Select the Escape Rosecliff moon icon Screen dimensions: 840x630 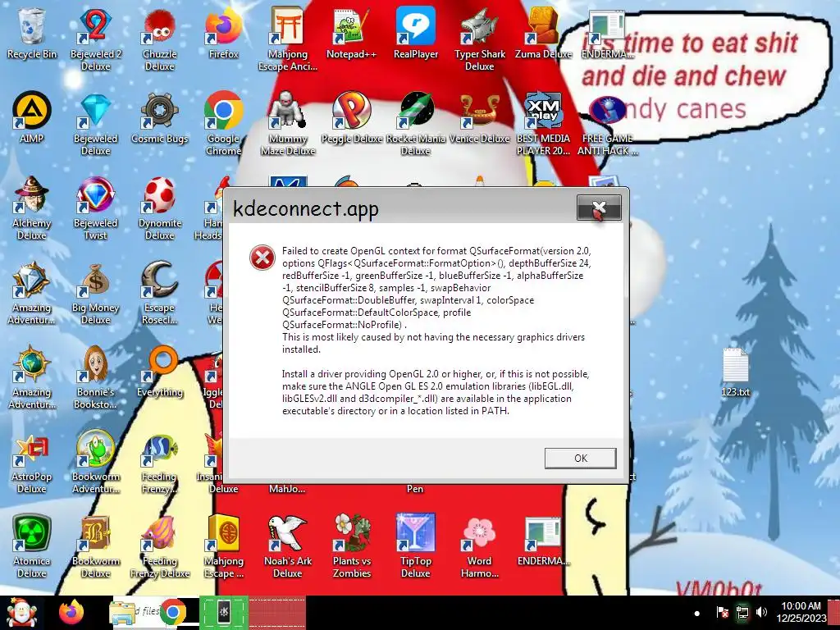160,293
